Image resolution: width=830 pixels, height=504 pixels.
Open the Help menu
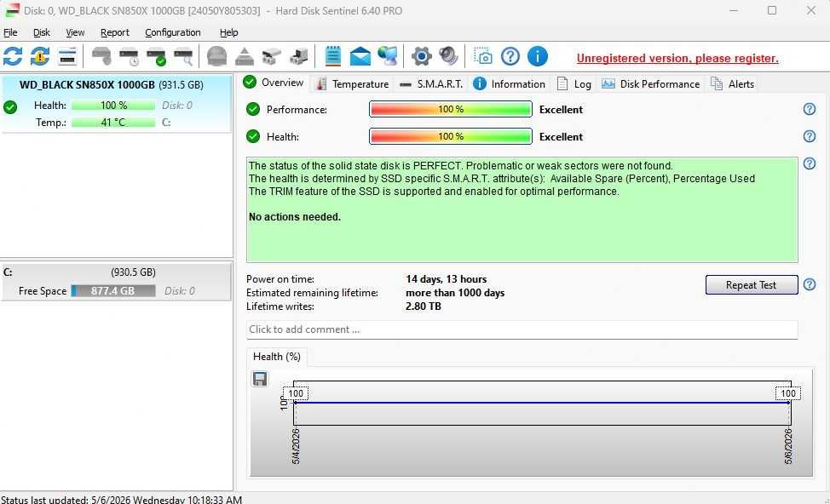tap(228, 32)
